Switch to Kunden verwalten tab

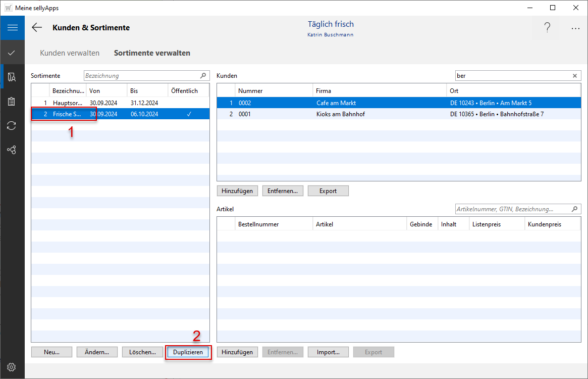pyautogui.click(x=70, y=53)
